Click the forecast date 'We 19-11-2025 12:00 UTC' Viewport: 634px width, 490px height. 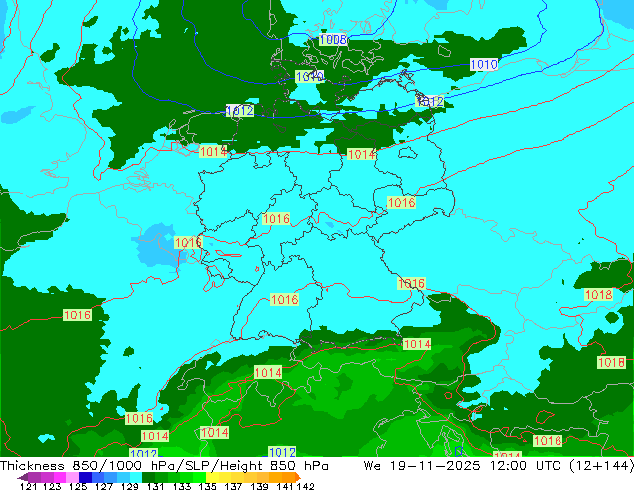pos(462,466)
